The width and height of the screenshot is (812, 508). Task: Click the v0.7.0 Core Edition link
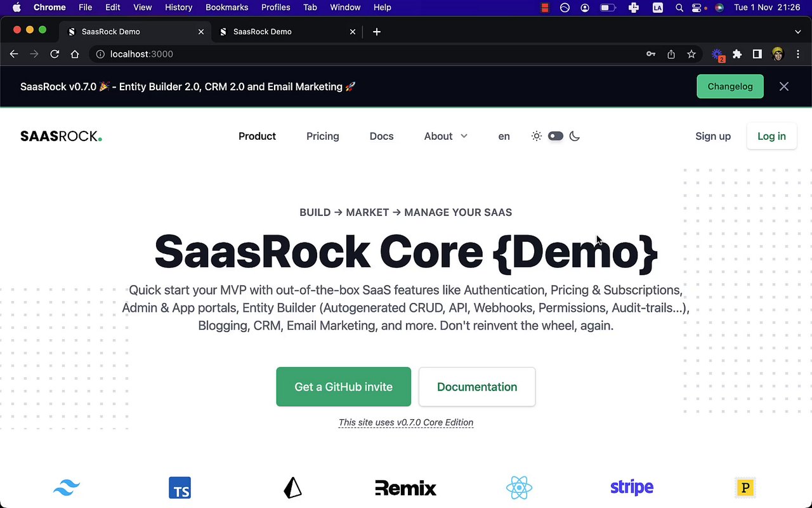pos(406,422)
